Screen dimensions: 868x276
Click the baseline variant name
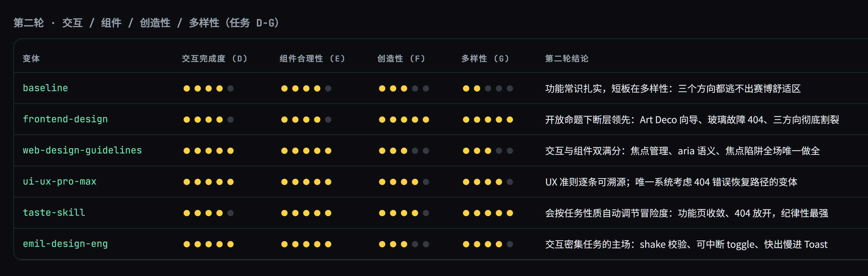click(x=45, y=88)
